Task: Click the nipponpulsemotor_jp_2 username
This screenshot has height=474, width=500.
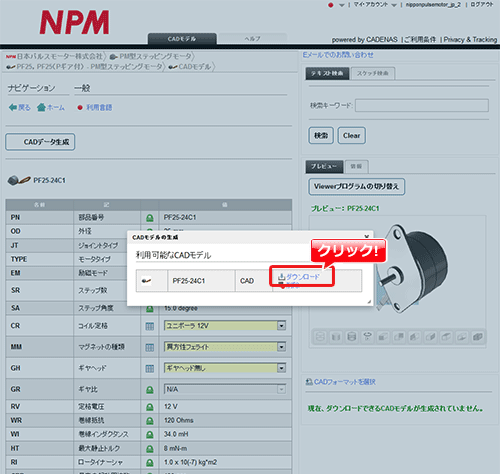Action: pyautogui.click(x=433, y=5)
